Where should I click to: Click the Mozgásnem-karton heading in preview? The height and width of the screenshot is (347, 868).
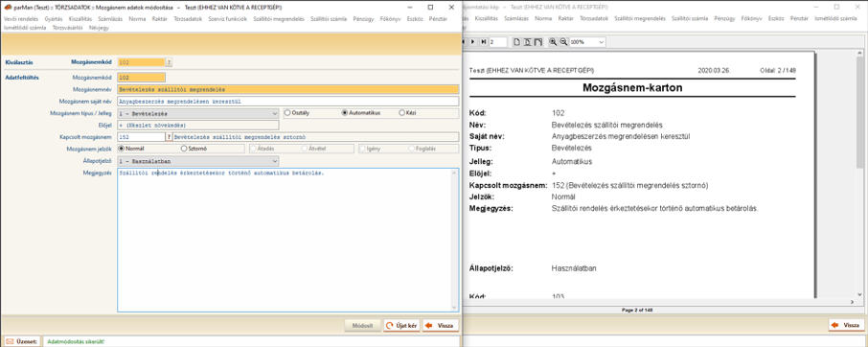pos(632,87)
